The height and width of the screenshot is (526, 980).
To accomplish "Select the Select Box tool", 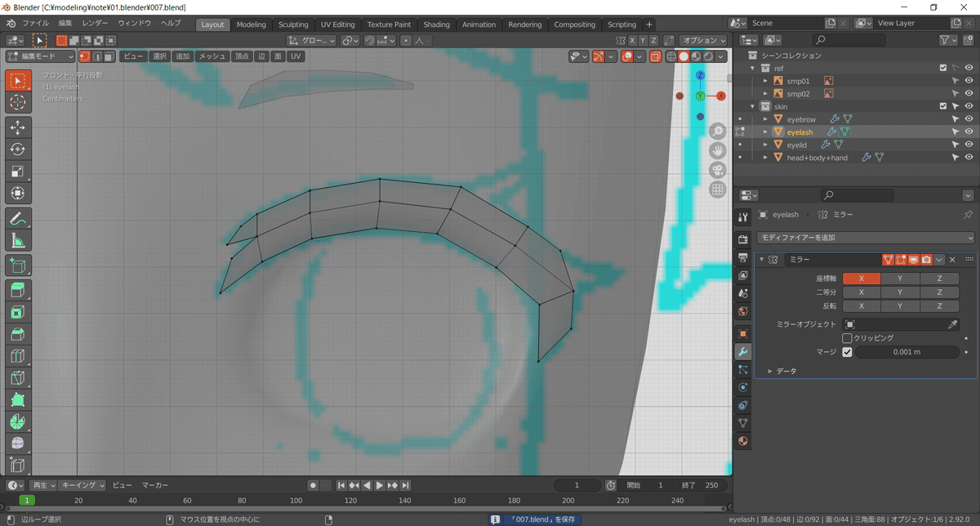I will tap(19, 81).
